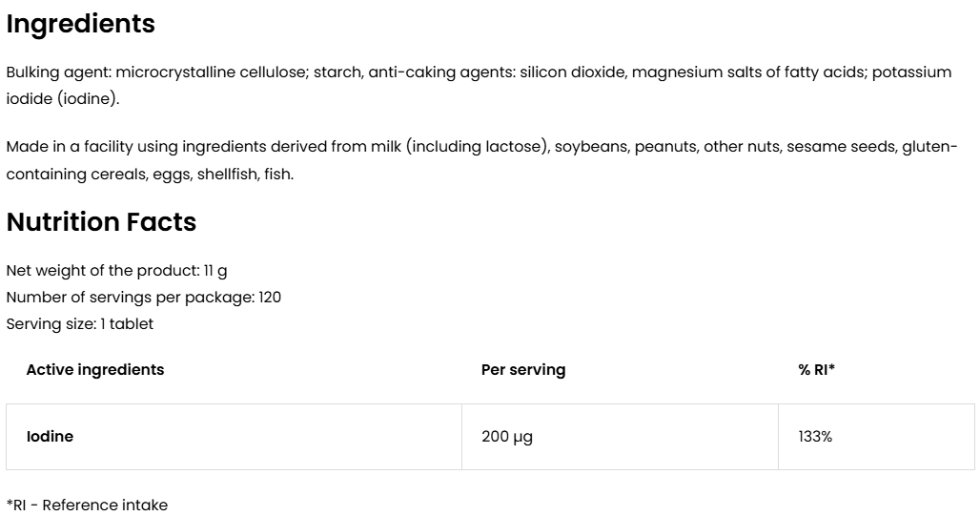Click 'magnesium salts of fatty acids' text
980x516 pixels.
click(747, 72)
